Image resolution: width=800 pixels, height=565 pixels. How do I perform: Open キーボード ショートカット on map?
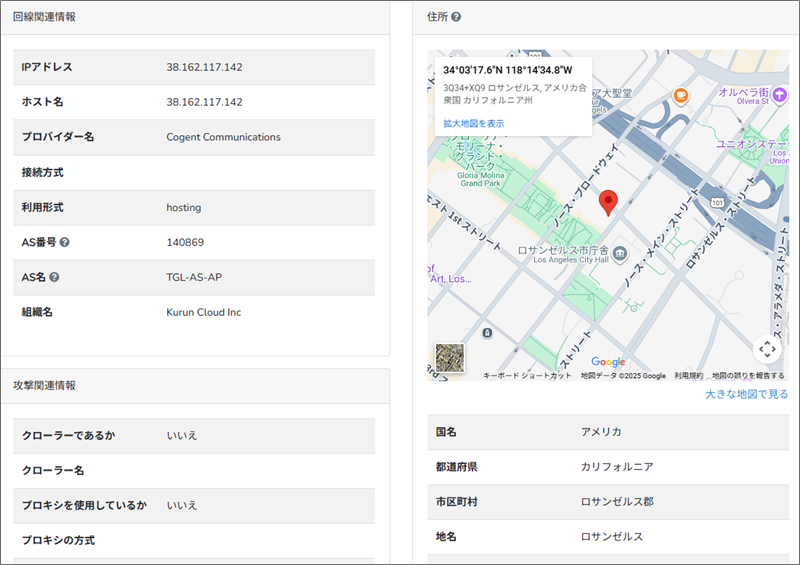click(527, 376)
